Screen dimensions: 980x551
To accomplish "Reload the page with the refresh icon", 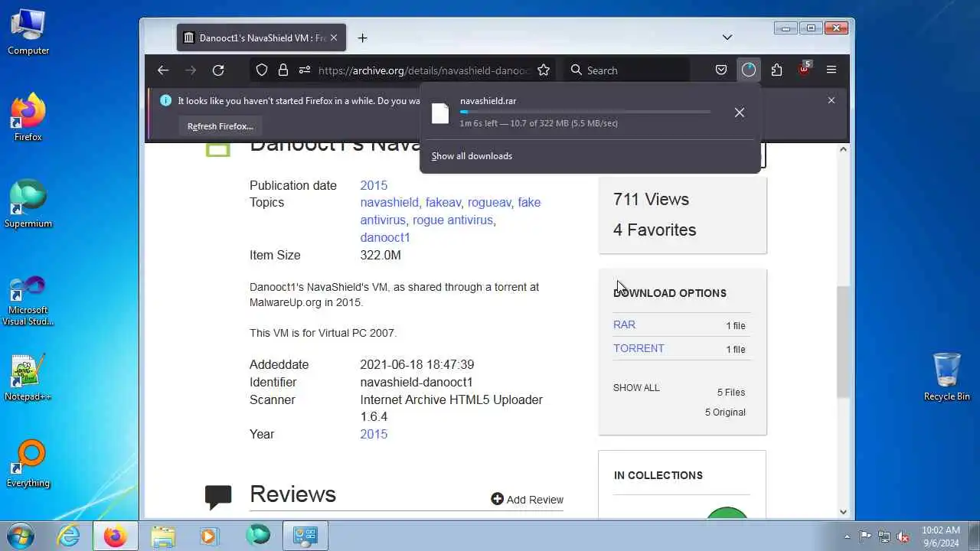I will [x=218, y=70].
